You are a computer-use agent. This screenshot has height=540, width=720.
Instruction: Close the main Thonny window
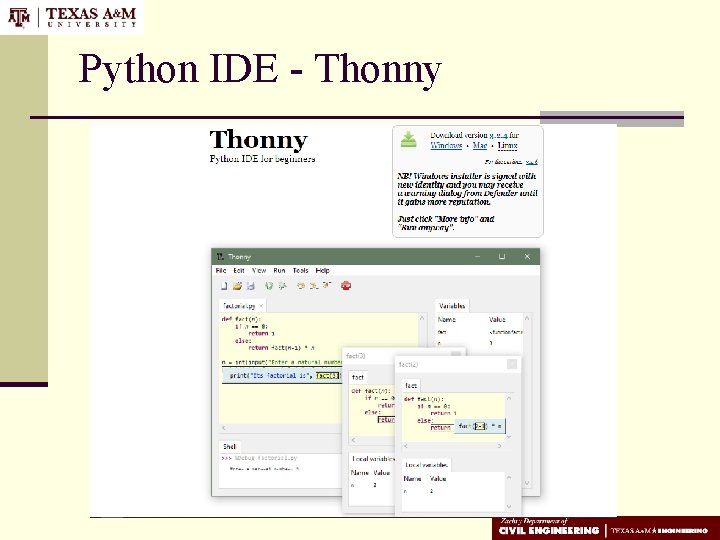coord(527,257)
